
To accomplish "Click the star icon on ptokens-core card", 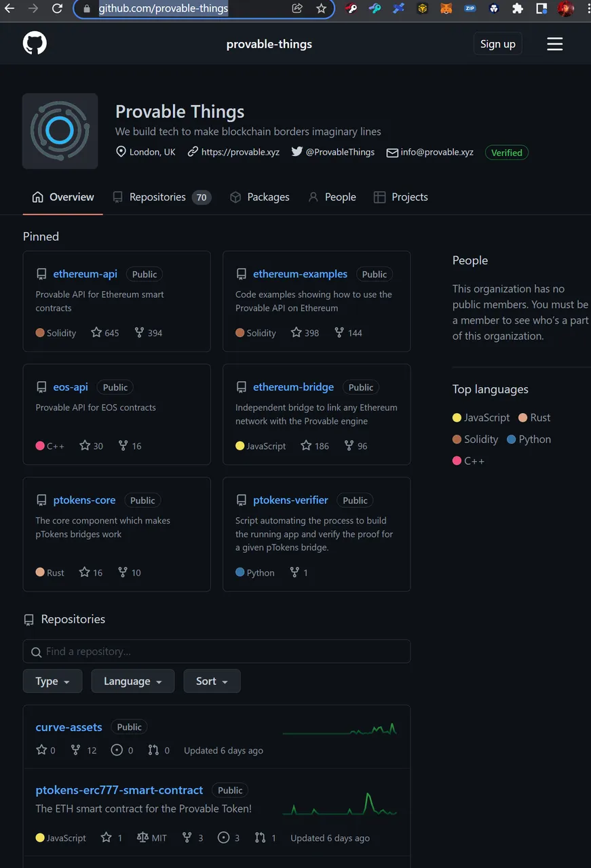I will click(84, 572).
